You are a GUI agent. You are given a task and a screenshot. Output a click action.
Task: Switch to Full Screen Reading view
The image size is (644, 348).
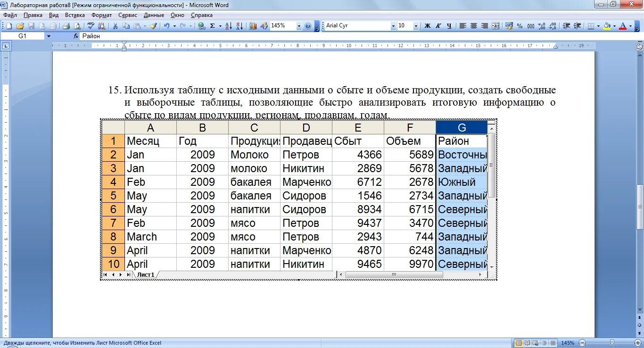coord(527,343)
